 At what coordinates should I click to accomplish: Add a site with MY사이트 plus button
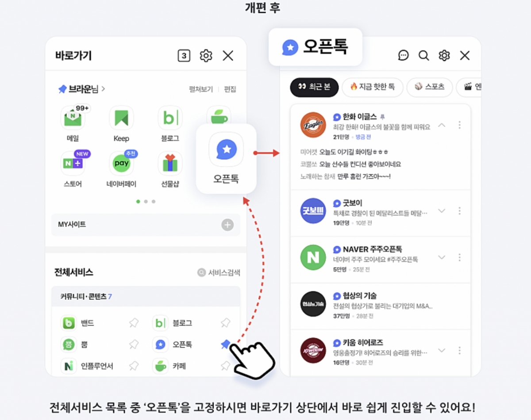click(227, 225)
